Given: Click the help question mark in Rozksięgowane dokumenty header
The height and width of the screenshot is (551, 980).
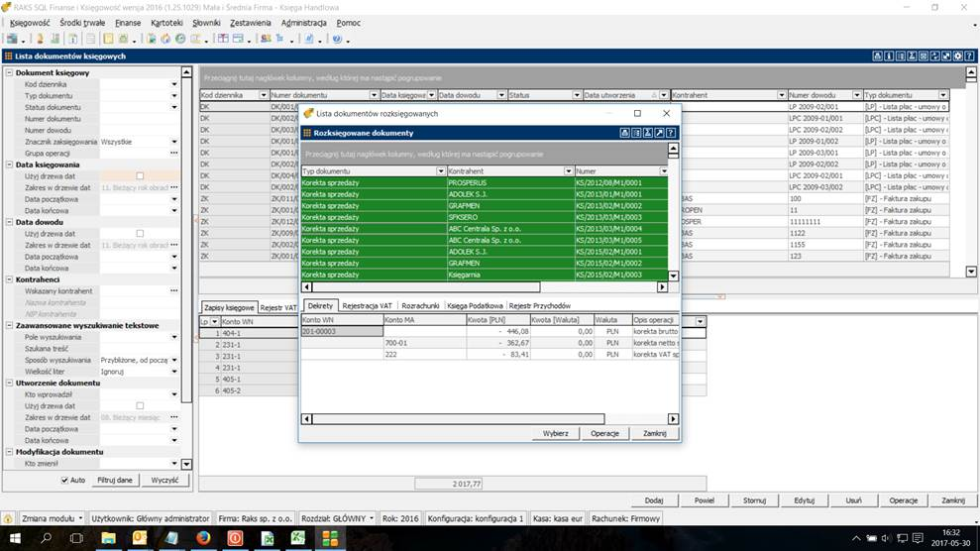Looking at the screenshot, I should pyautogui.click(x=671, y=133).
